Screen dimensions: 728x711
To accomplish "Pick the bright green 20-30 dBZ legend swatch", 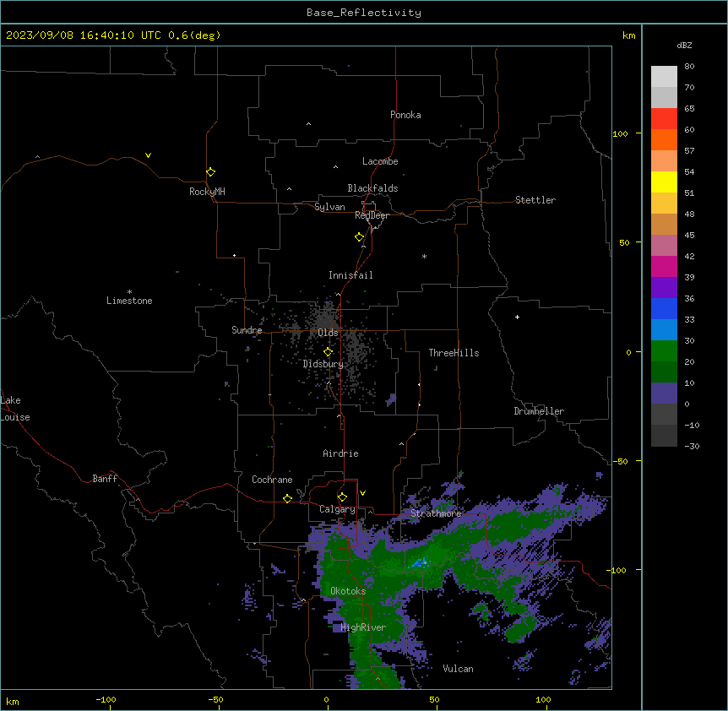I will 664,351.
